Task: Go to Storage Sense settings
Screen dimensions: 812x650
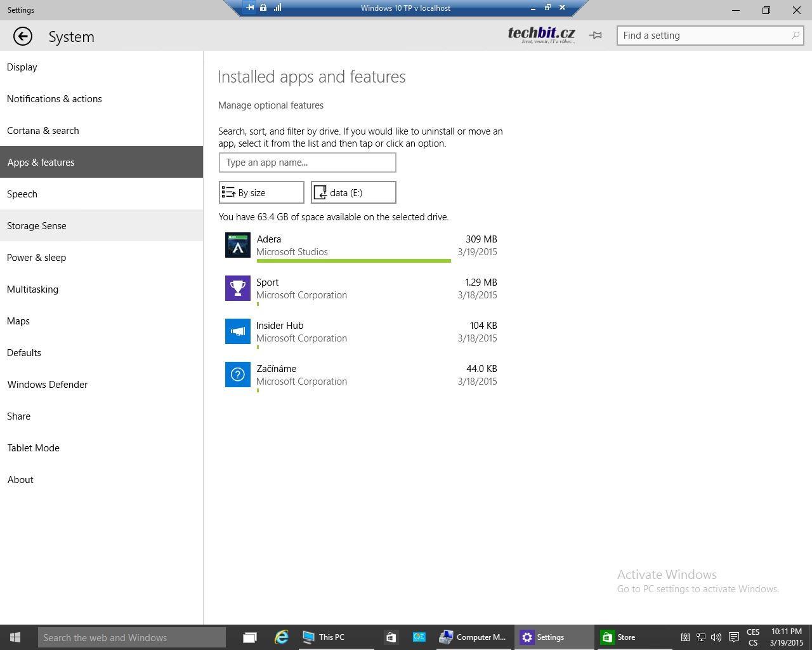Action: point(37,226)
